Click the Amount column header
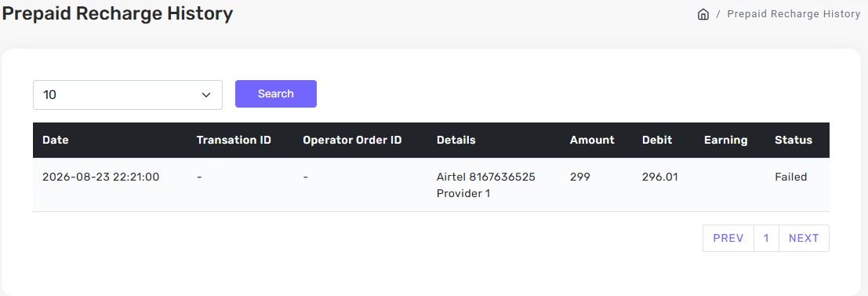This screenshot has height=296, width=868. (592, 141)
